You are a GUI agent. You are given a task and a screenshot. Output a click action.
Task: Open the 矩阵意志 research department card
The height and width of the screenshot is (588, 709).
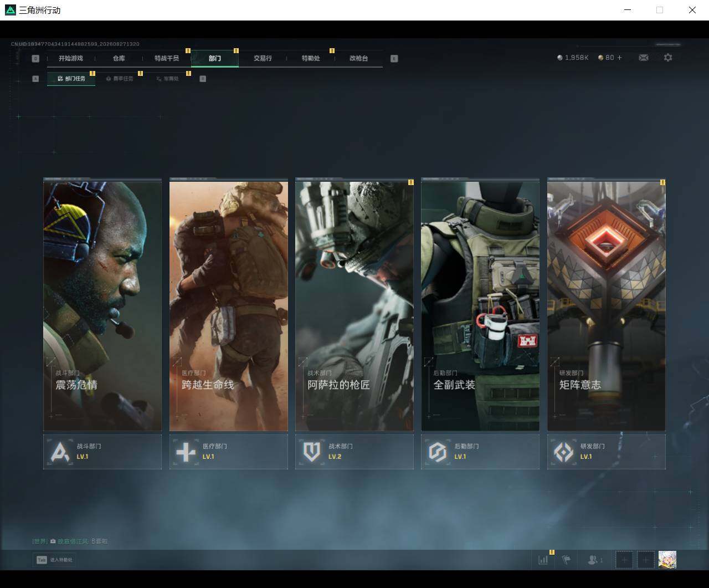(607, 305)
